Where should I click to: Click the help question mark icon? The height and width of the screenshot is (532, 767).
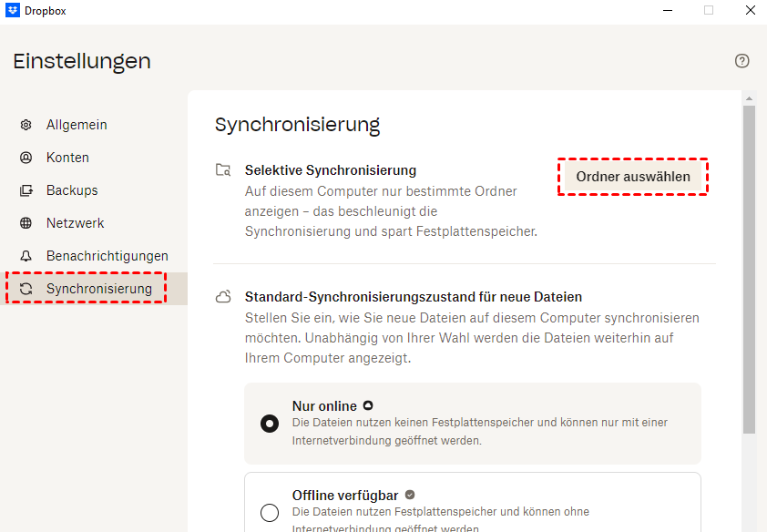click(741, 61)
